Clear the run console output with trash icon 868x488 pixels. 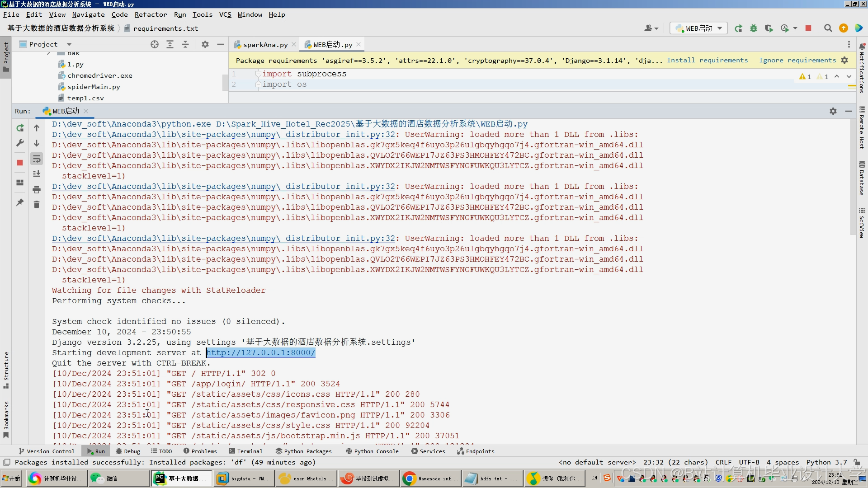37,204
